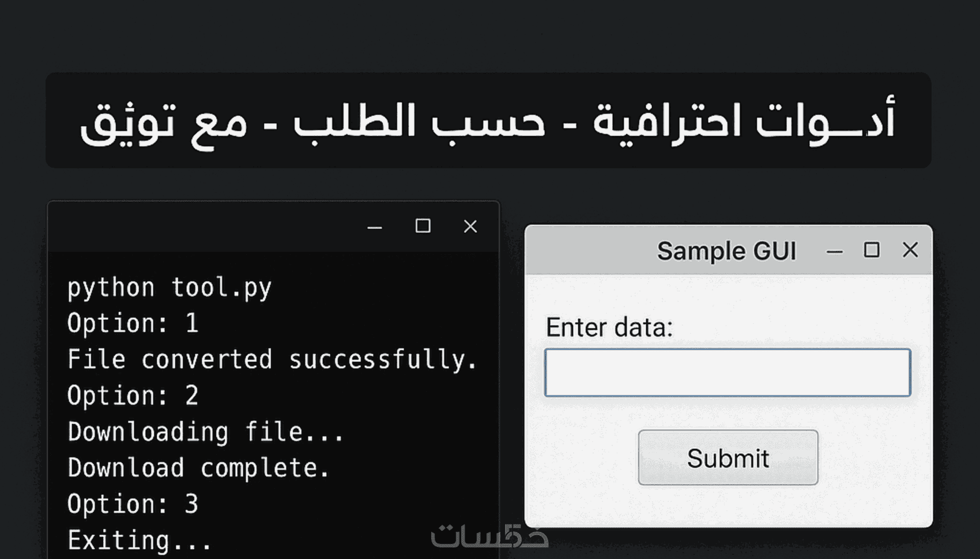Click the "Download complete." output line

click(x=199, y=468)
